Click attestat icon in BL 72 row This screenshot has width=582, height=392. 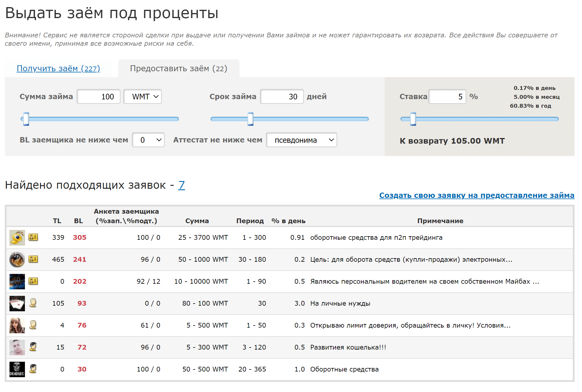coord(33,347)
